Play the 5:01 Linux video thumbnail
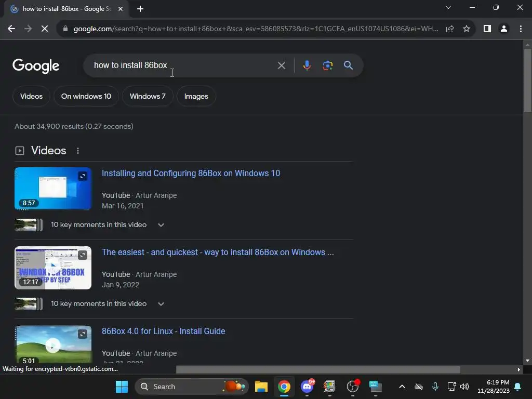Image resolution: width=532 pixels, height=399 pixels. [53, 345]
